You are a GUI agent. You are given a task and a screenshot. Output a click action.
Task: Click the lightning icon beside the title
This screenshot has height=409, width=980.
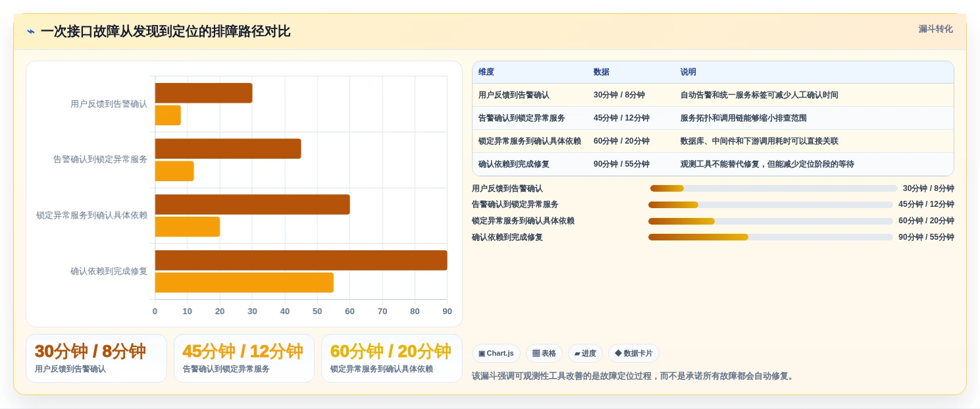pyautogui.click(x=31, y=32)
